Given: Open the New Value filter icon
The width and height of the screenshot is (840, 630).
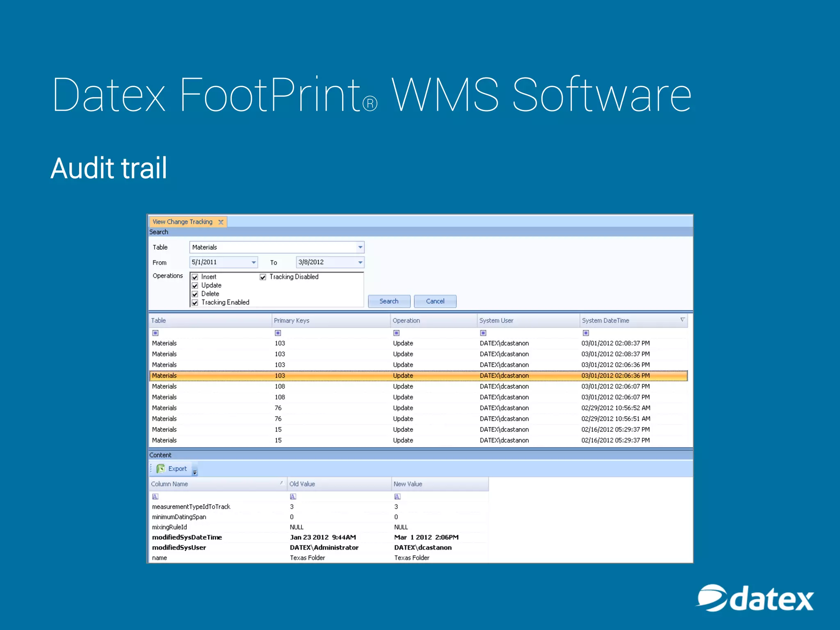Looking at the screenshot, I should point(397,497).
